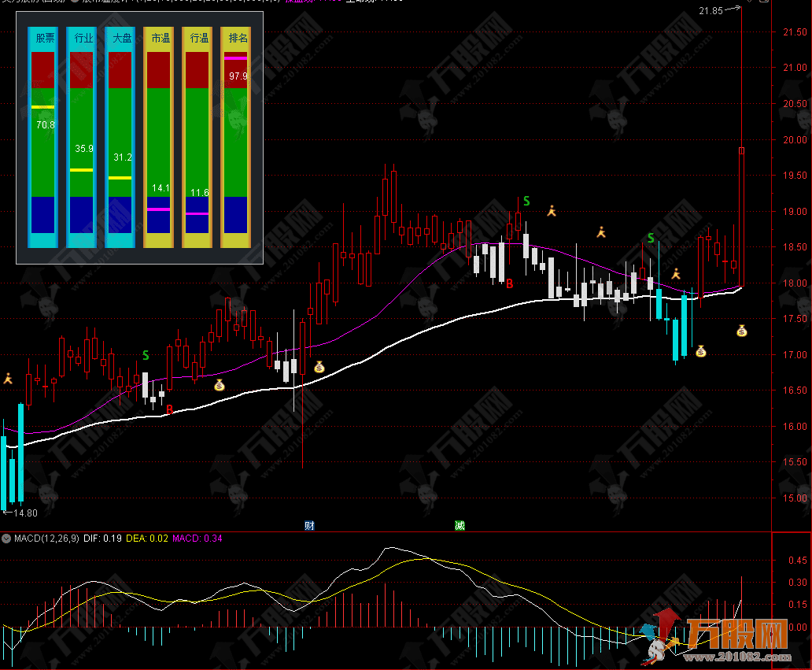Click the yellow 70.8 marker in the 股票 gauge

click(42, 106)
